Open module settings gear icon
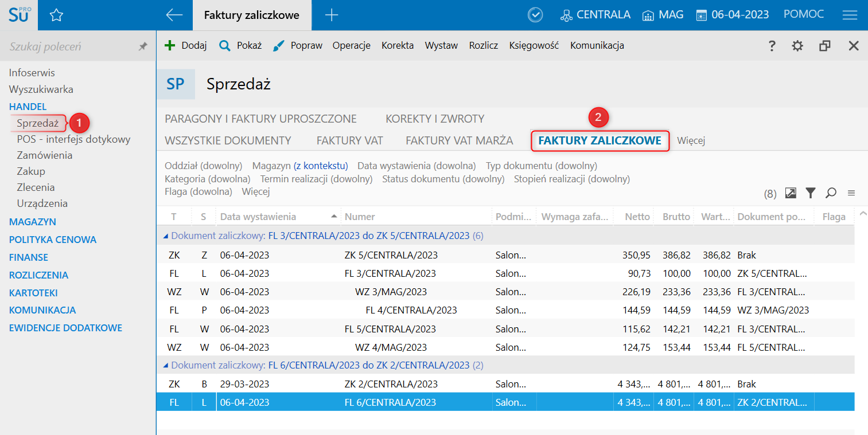Viewport: 868px width, 435px height. (x=797, y=46)
